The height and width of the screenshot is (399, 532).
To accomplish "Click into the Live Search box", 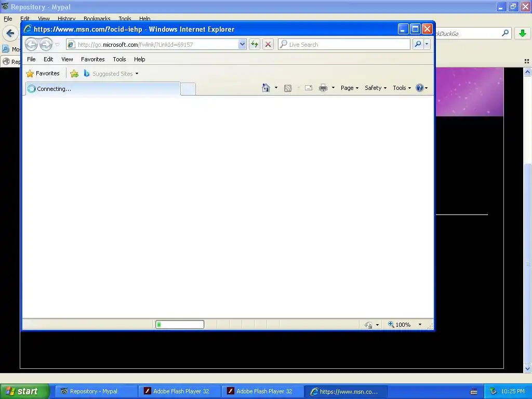I will pos(344,45).
